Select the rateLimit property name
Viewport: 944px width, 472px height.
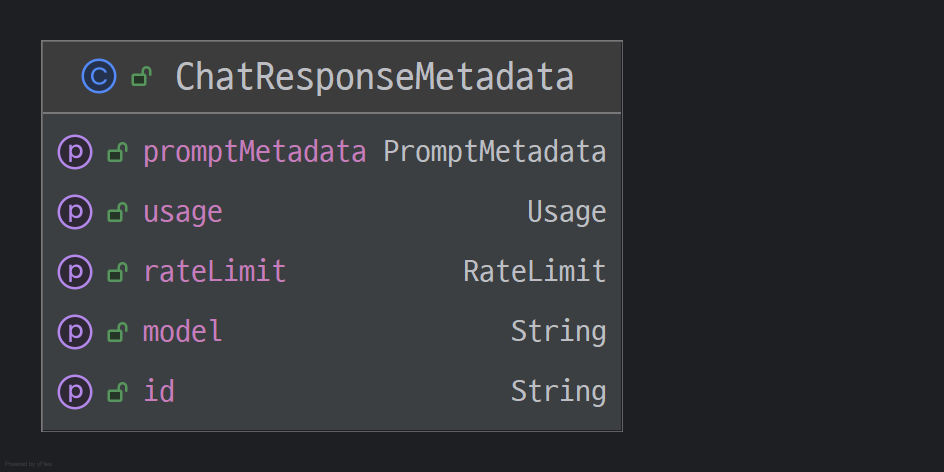point(215,271)
